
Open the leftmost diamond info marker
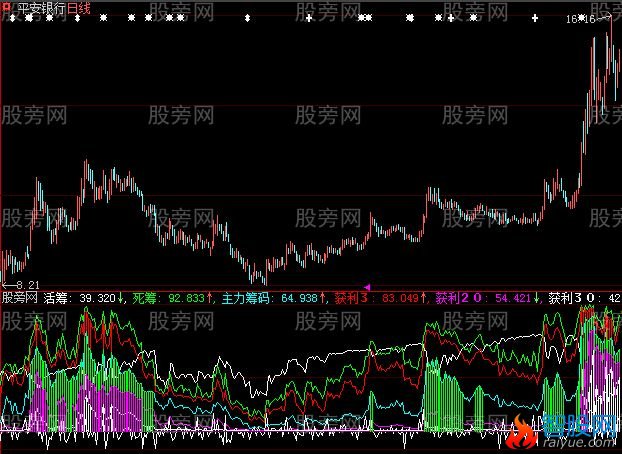click(12, 18)
